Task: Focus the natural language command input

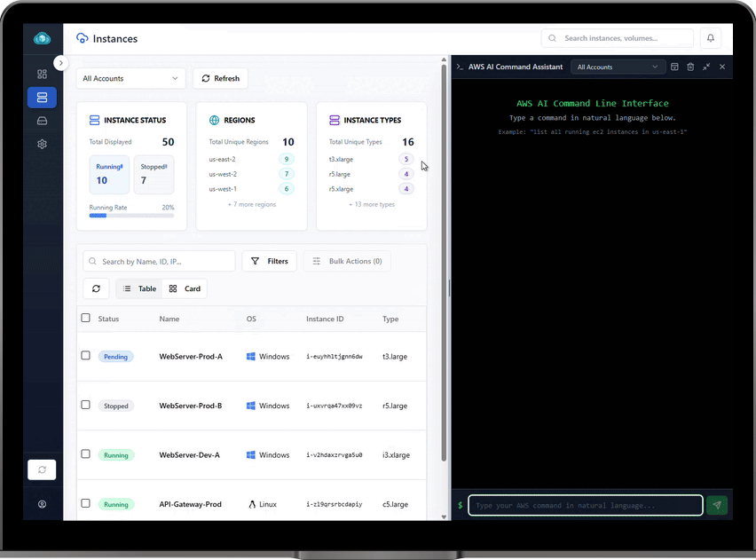Action: point(586,505)
